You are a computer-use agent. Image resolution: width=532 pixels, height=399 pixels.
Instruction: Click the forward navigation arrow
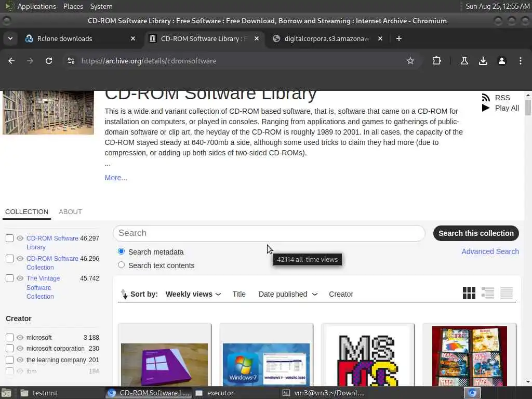tap(30, 61)
